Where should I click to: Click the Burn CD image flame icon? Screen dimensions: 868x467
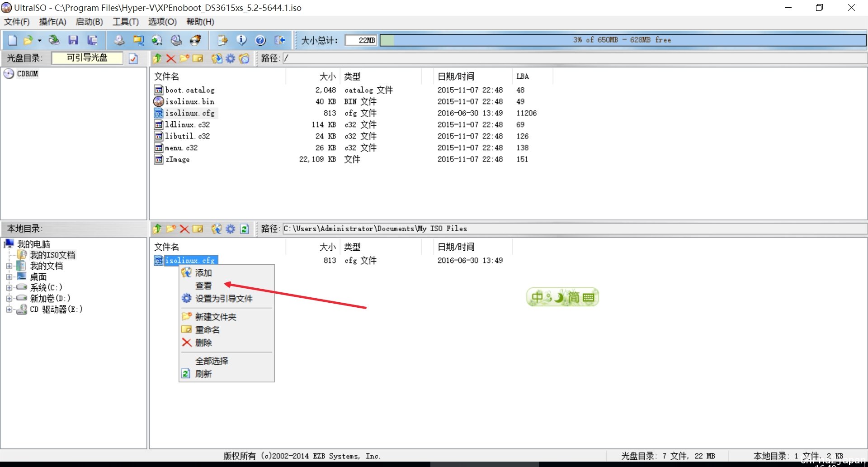[x=195, y=40]
